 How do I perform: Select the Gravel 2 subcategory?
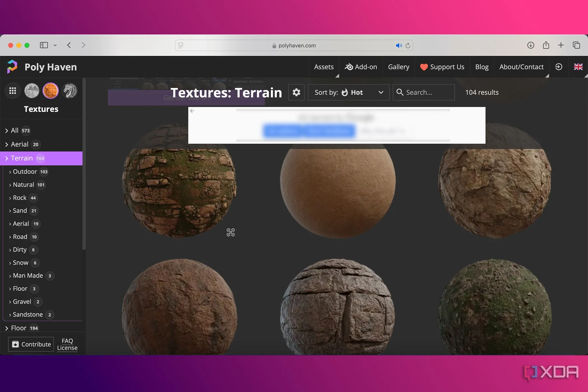(x=25, y=302)
